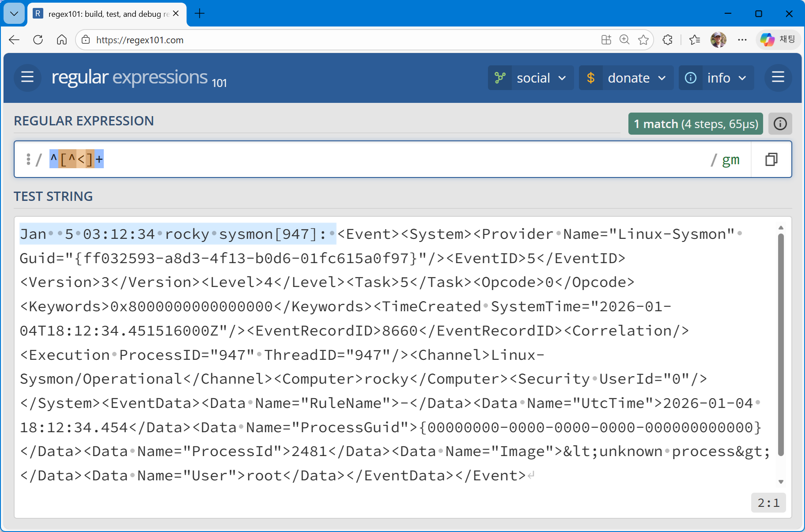Click the 1 match results badge

click(x=695, y=124)
